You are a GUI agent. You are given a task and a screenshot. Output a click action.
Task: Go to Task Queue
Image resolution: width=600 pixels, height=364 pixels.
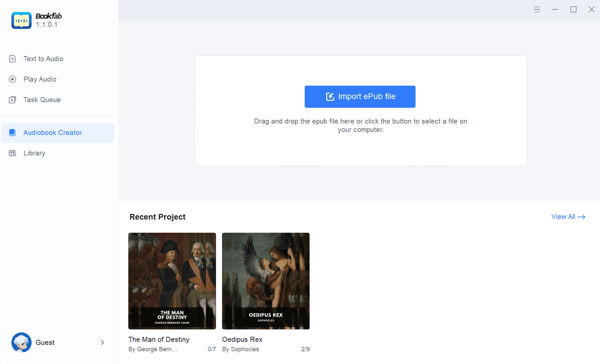[42, 100]
